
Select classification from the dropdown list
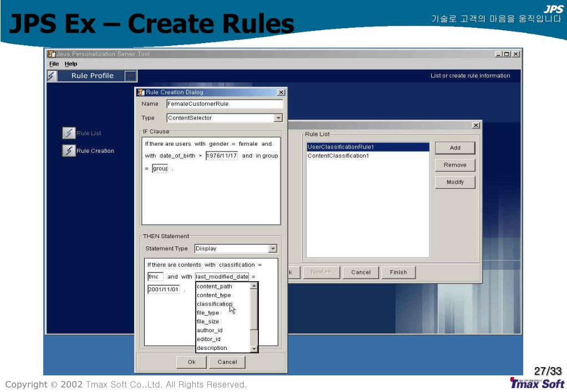pyautogui.click(x=223, y=304)
